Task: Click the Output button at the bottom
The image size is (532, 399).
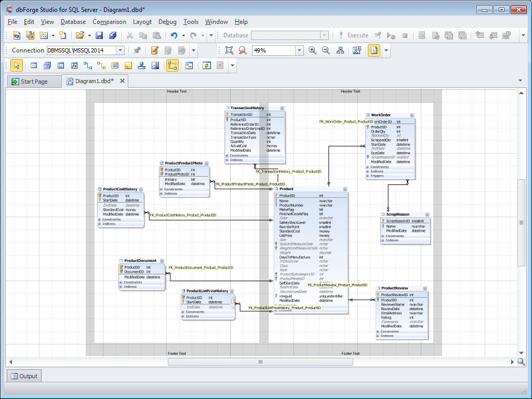Action: [x=23, y=376]
